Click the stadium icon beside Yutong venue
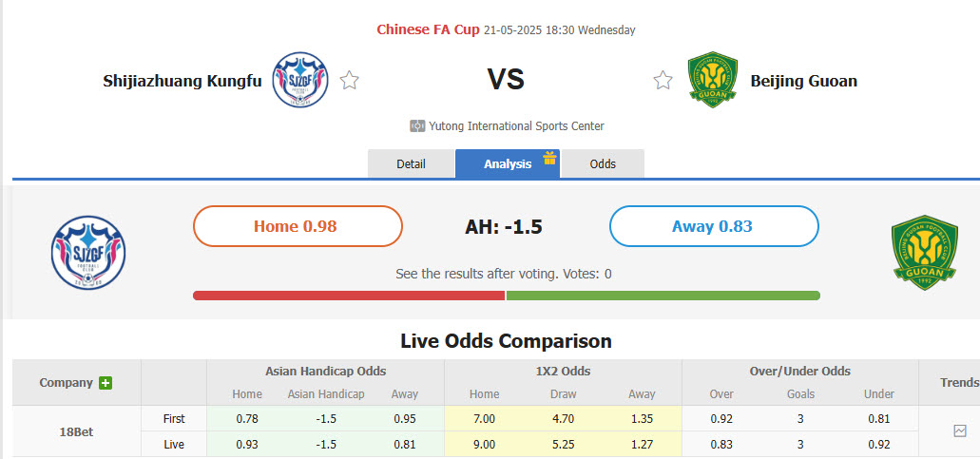 417,126
